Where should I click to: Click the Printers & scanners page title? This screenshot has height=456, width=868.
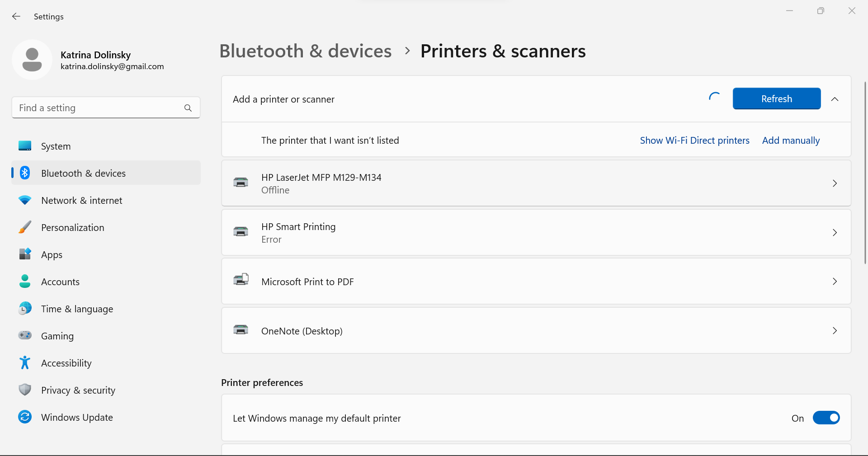[x=503, y=51]
